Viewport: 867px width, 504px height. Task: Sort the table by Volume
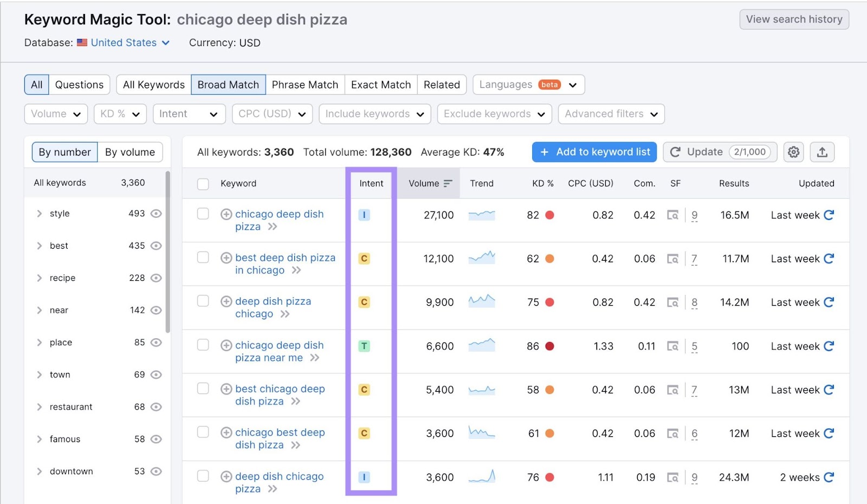click(x=429, y=183)
